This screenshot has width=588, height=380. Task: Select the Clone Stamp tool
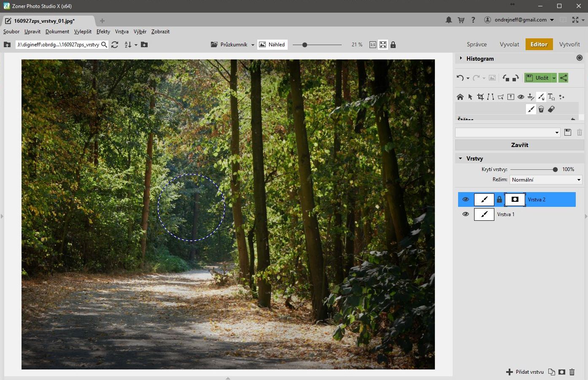[x=531, y=97]
